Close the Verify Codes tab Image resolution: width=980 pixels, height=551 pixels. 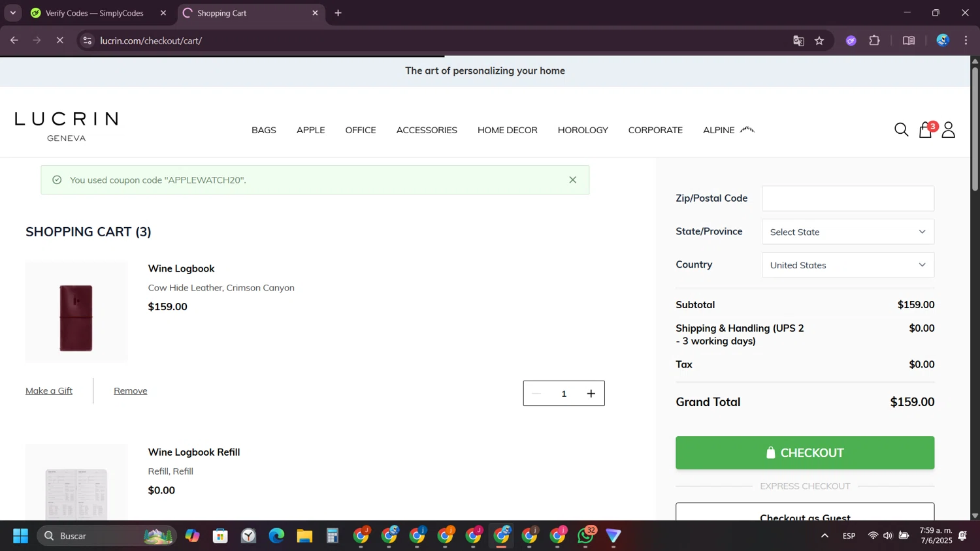coord(163,13)
